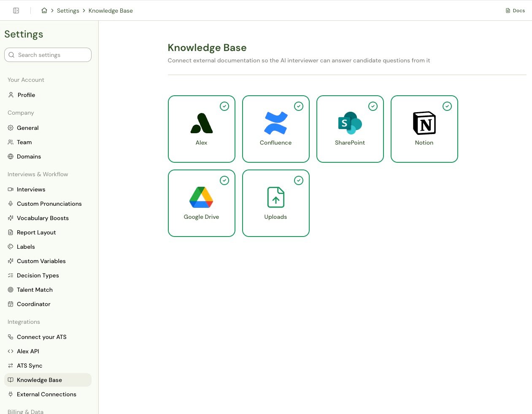Open Alex API settings
Screen dimensions: 532x414
click(x=48, y=351)
